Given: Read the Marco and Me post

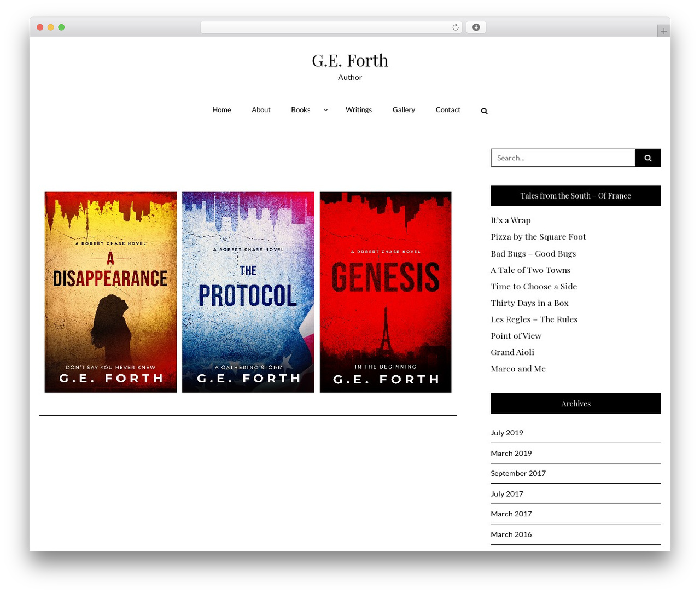Looking at the screenshot, I should tap(518, 369).
